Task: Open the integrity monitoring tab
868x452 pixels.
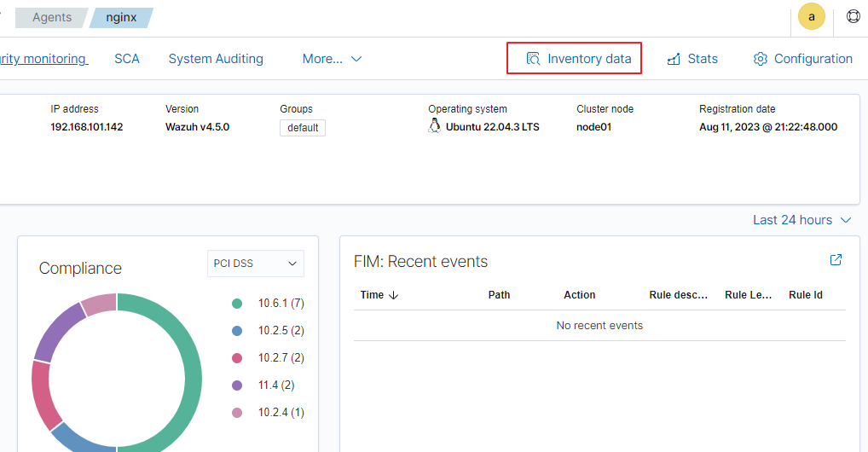Action: pyautogui.click(x=43, y=59)
